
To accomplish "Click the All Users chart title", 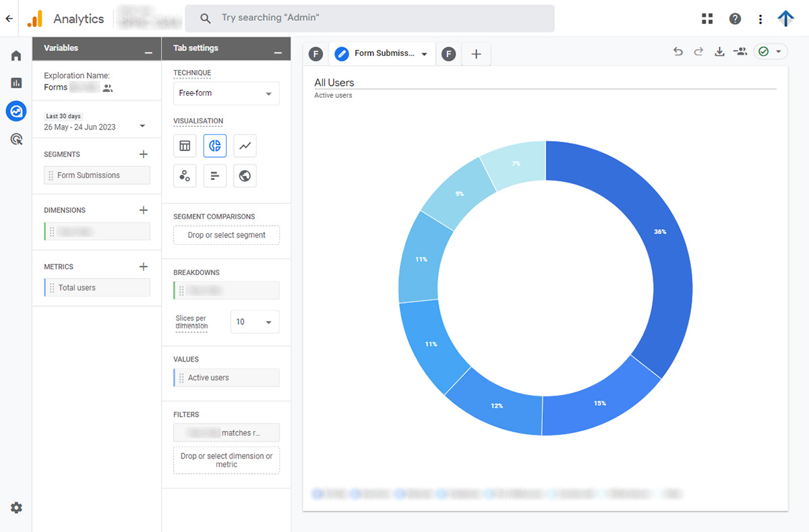I will pos(334,83).
